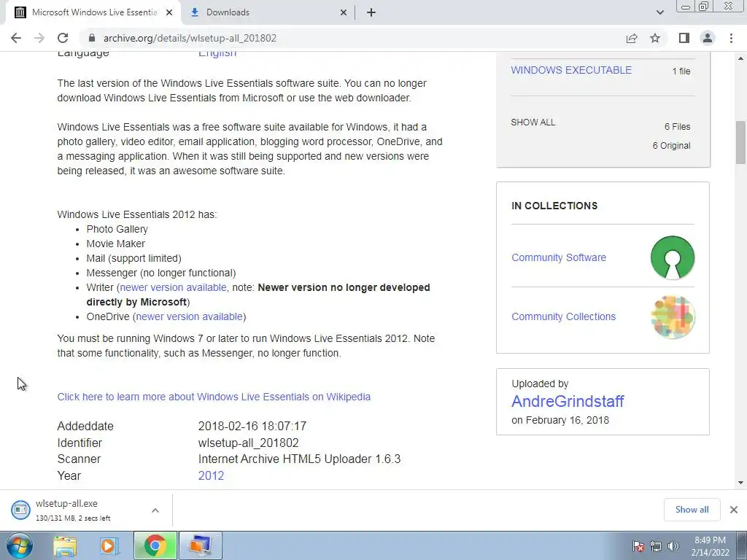Open the side panel icon

[684, 38]
